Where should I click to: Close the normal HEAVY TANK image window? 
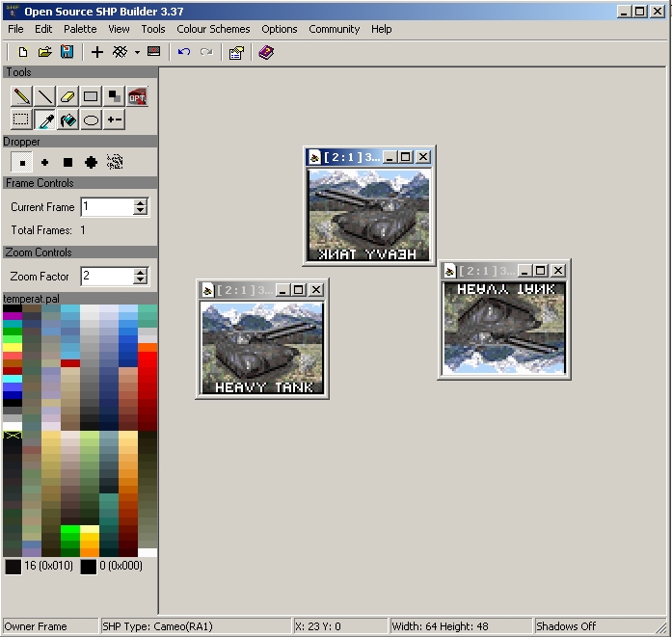[316, 290]
